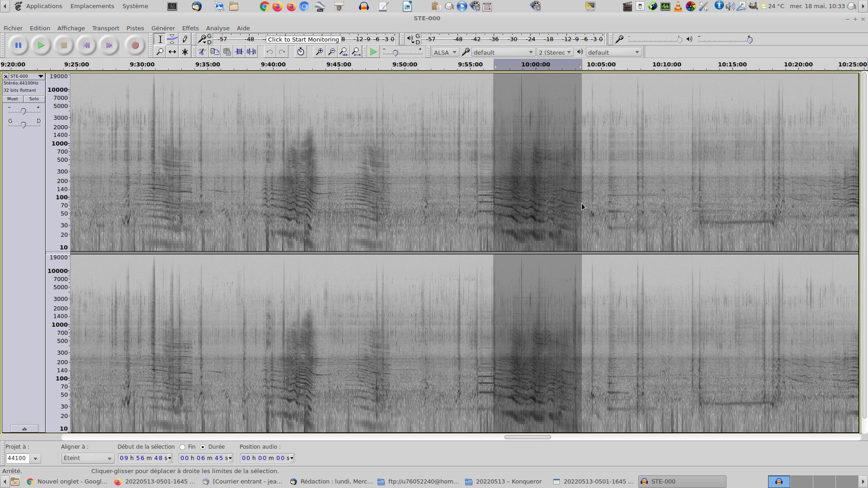Image resolution: width=868 pixels, height=488 pixels.
Task: Choose the Time Shift tool
Action: coord(172,52)
